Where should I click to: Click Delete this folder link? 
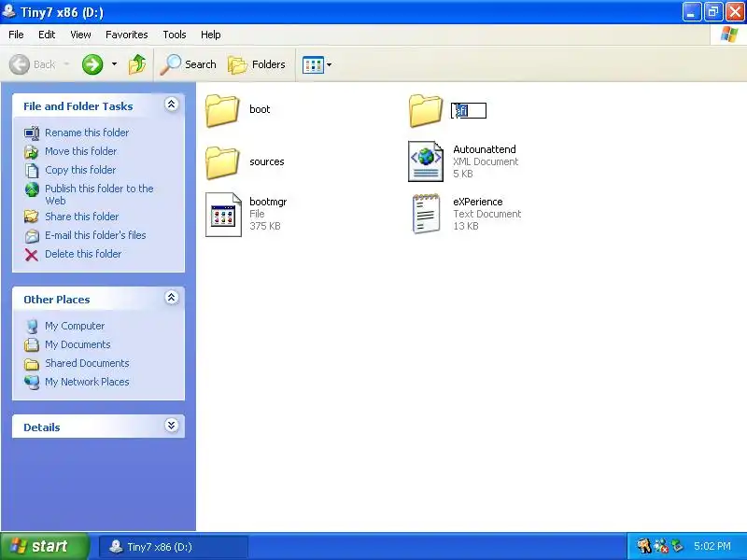(83, 254)
